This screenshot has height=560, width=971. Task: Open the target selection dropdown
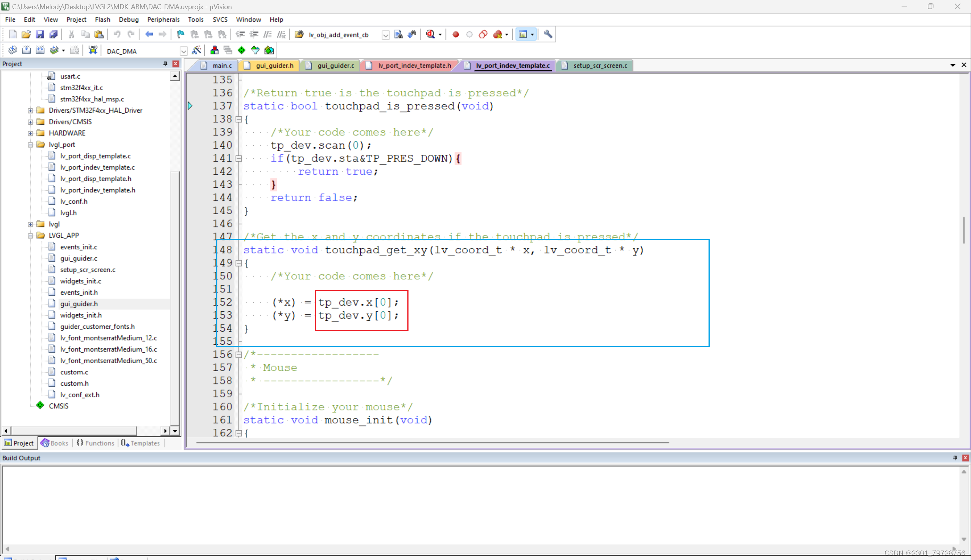point(184,51)
